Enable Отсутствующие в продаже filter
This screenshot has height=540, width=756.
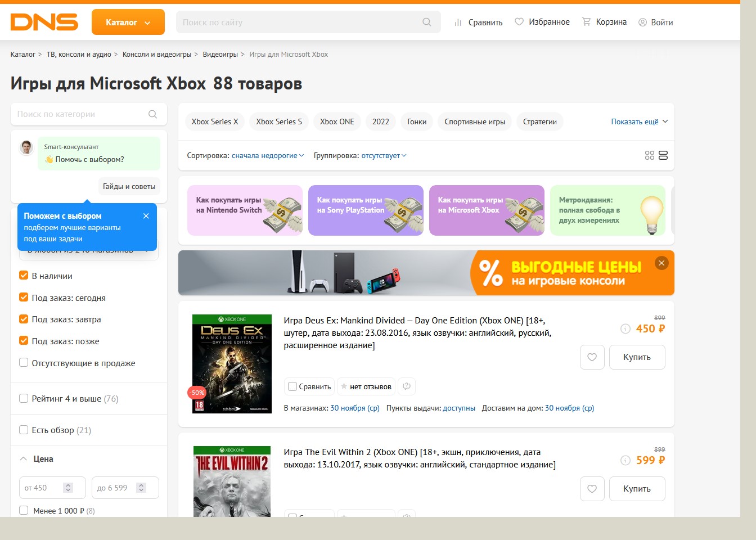pyautogui.click(x=24, y=363)
